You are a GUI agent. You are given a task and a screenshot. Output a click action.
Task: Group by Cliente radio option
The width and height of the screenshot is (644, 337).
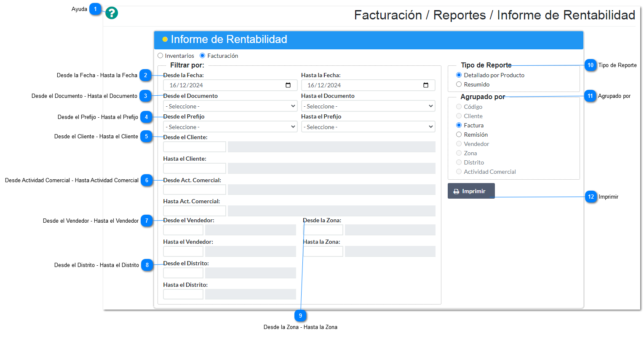(459, 116)
